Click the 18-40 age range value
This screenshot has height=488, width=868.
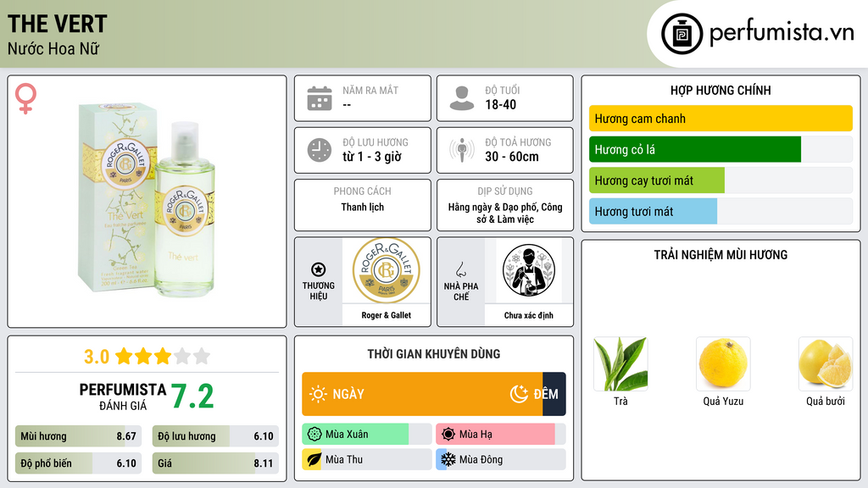point(500,104)
